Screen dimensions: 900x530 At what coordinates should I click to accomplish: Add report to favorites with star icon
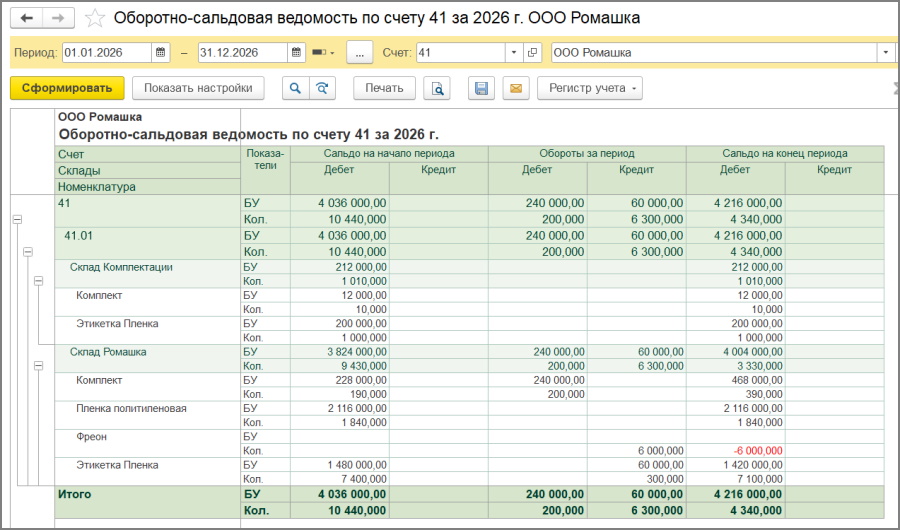tap(94, 18)
